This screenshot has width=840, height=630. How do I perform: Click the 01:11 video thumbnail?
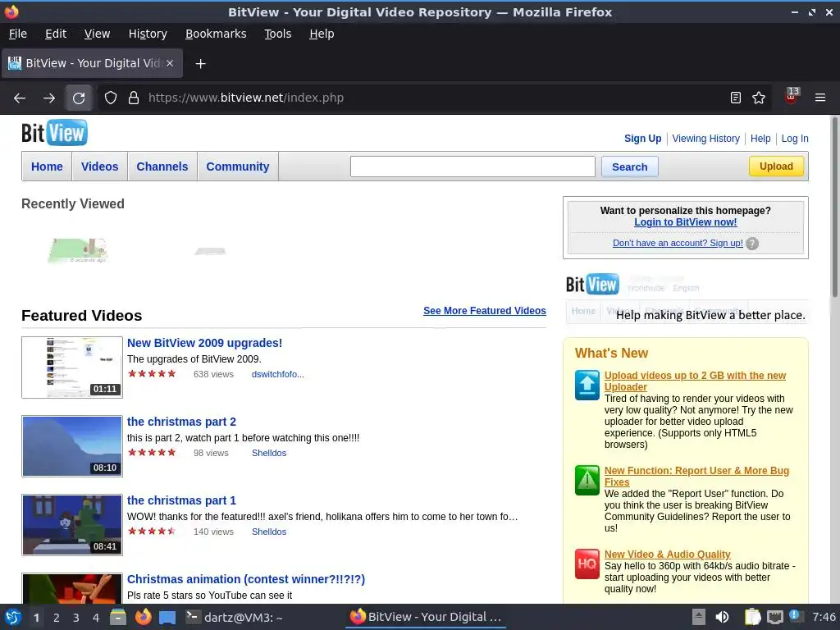click(x=72, y=367)
